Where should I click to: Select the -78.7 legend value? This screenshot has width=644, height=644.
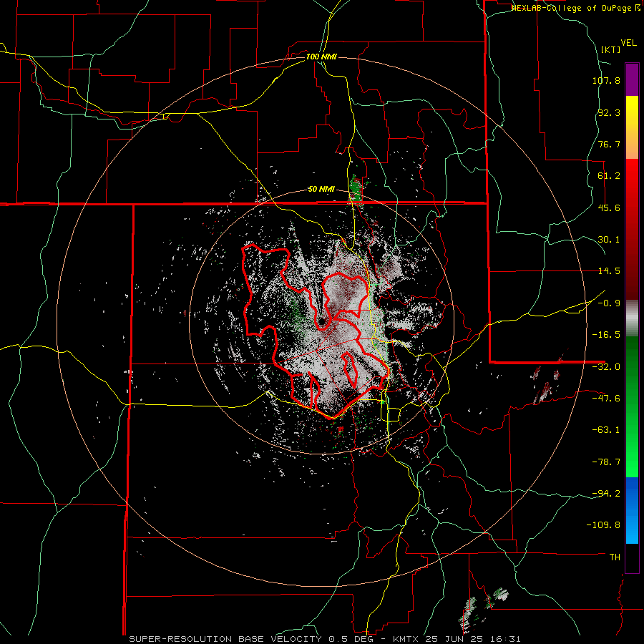point(606,462)
